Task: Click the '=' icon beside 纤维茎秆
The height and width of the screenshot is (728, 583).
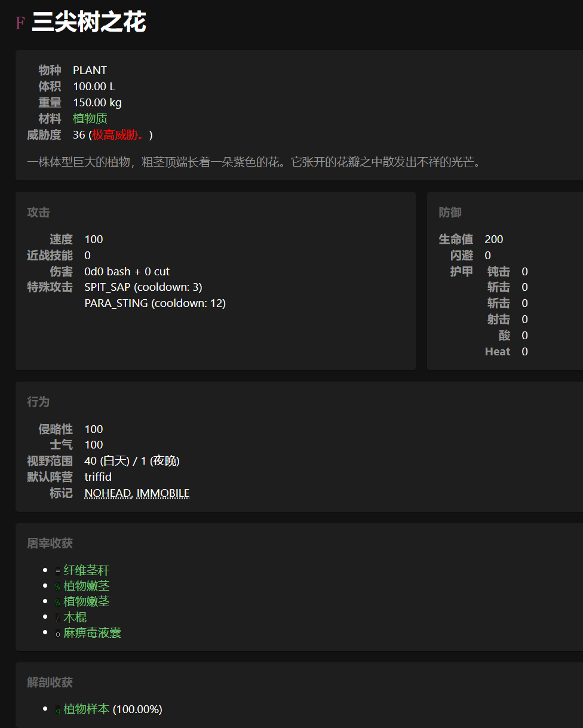Action: point(58,571)
